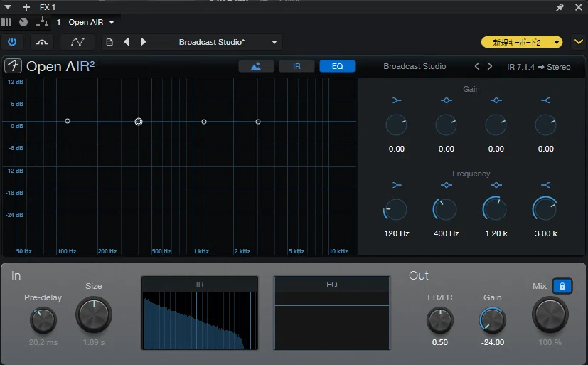The width and height of the screenshot is (588, 365).
Task: Open the IR waveform thumbnail panel
Action: (x=200, y=313)
